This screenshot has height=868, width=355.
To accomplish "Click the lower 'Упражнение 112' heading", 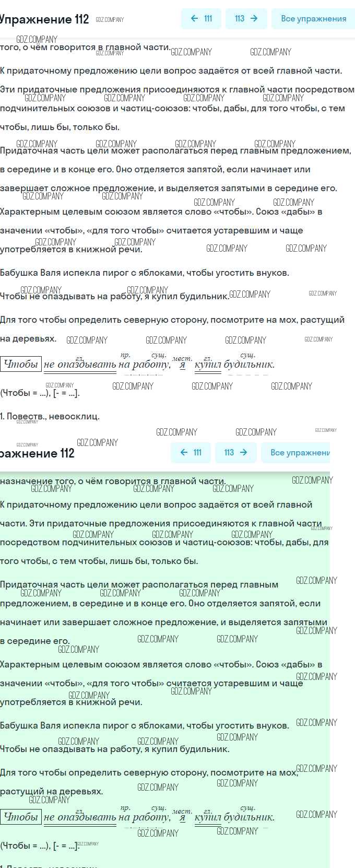I will click(37, 453).
